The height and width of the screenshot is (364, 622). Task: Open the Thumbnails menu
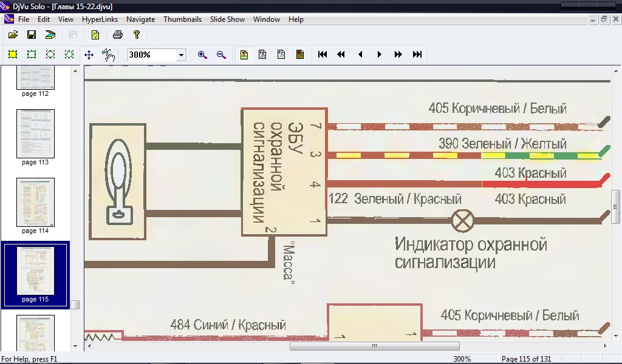coord(182,19)
